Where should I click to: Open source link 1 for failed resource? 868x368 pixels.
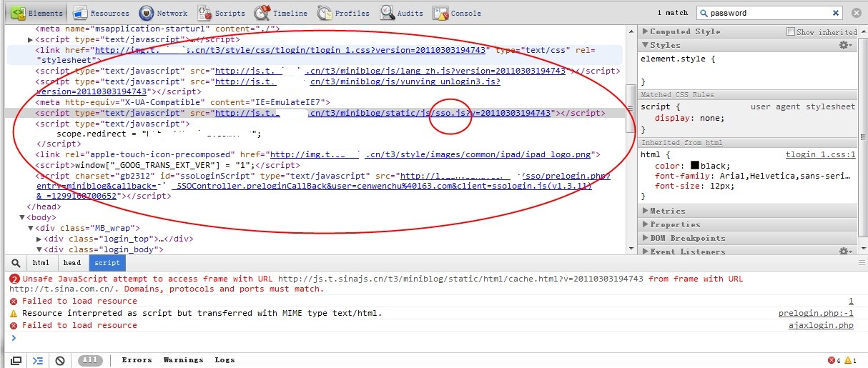(851, 302)
